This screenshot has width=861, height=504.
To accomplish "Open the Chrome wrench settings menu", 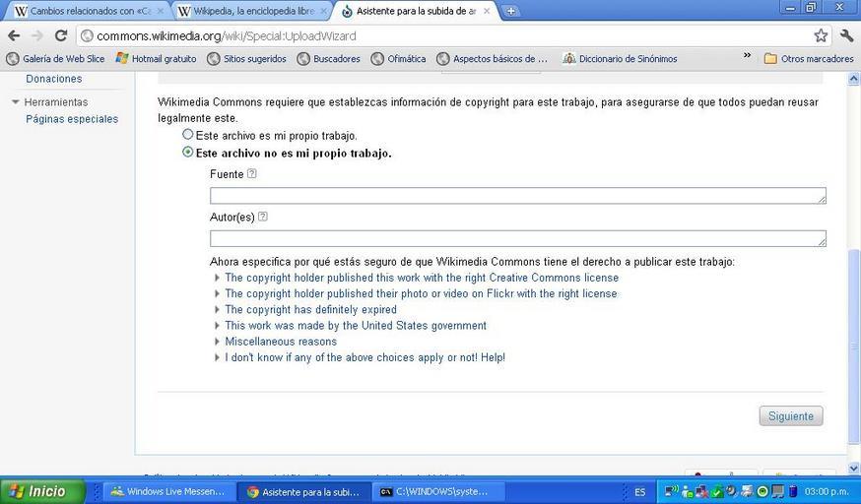I will 846,35.
